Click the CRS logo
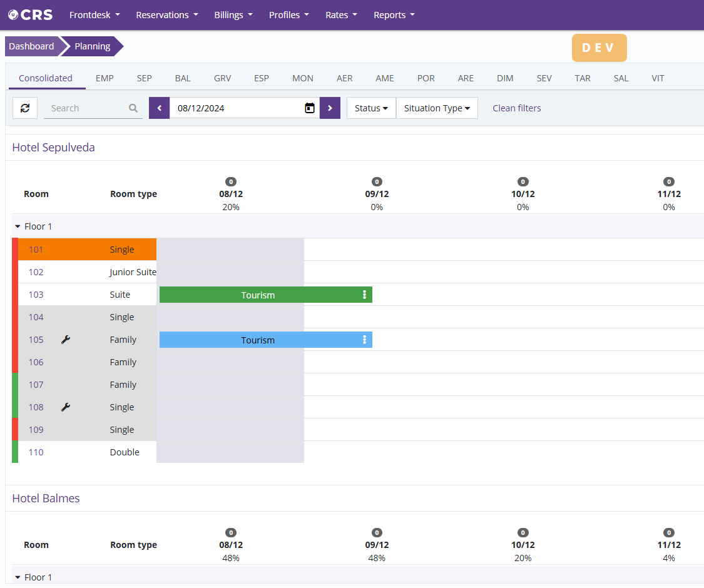704x588 pixels. pos(30,15)
